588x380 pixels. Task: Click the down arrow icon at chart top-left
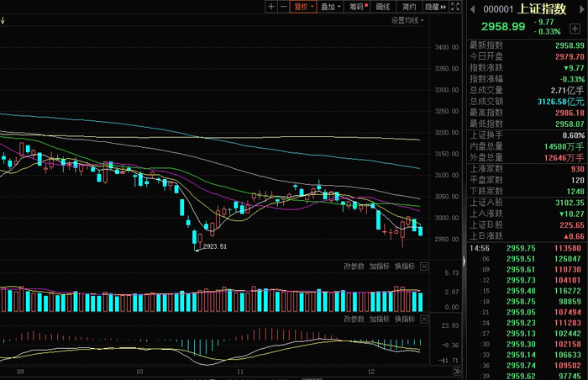3,21
